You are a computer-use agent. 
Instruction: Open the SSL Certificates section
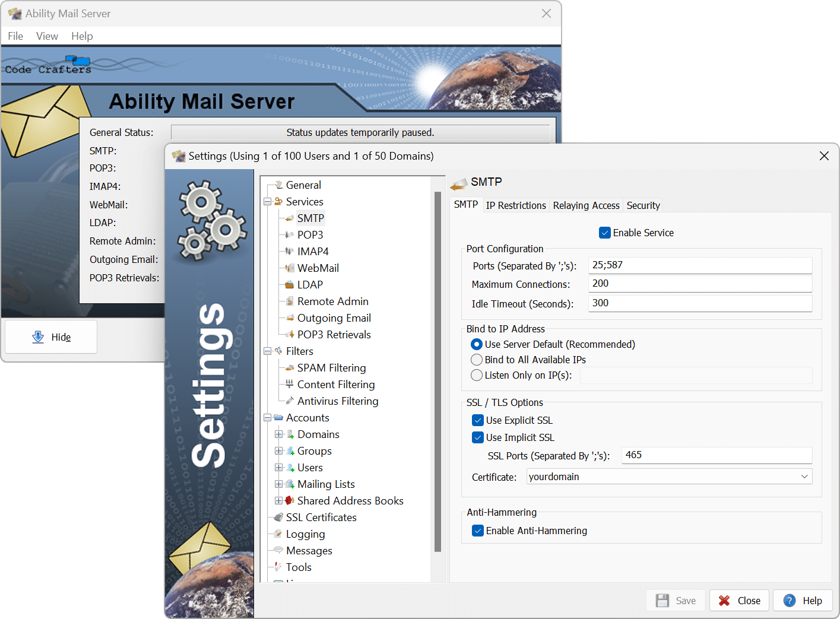(x=321, y=517)
